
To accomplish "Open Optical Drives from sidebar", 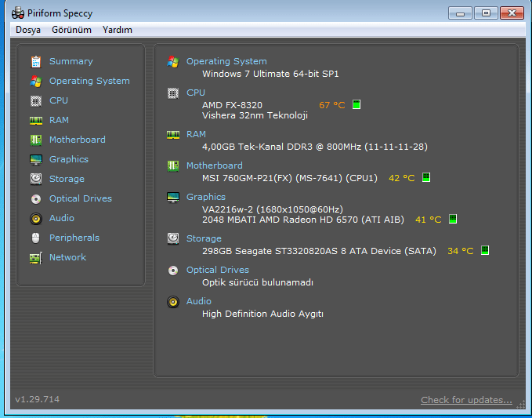I will (x=81, y=198).
